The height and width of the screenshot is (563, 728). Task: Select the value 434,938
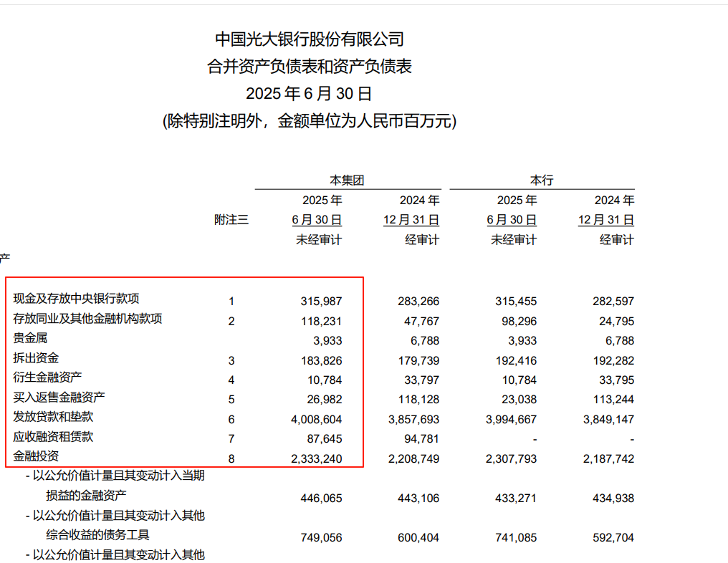tap(613, 499)
